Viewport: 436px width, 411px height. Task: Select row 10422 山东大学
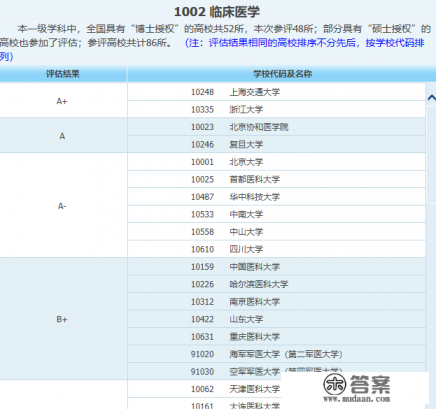coord(276,319)
